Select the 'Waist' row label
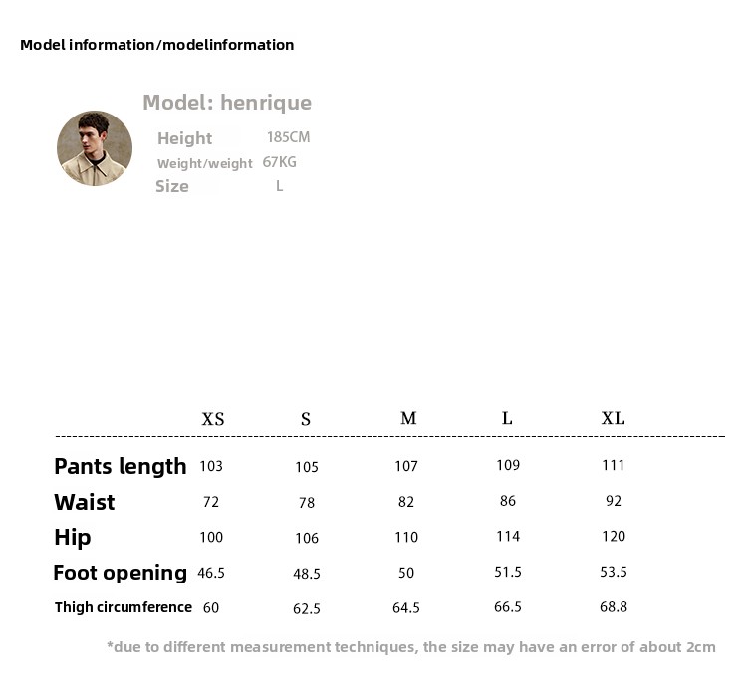Screen dimensions: 747x700 85,502
